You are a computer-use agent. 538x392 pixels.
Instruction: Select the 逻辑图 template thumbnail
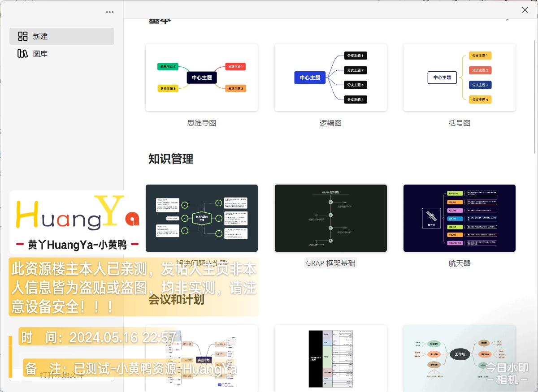[x=330, y=78]
